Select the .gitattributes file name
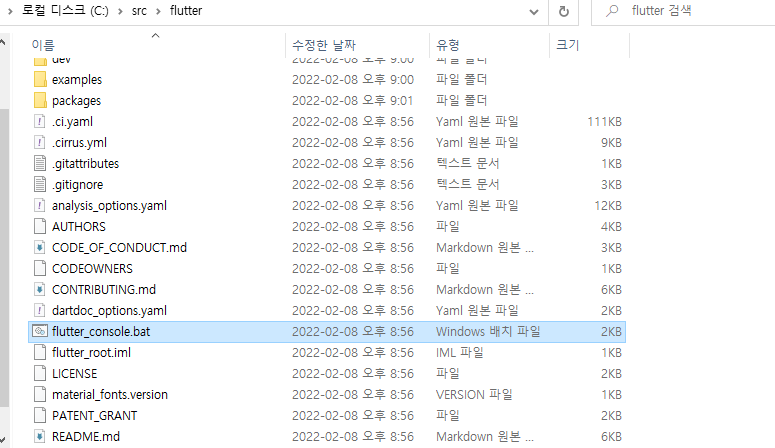The image size is (775, 448). [86, 164]
